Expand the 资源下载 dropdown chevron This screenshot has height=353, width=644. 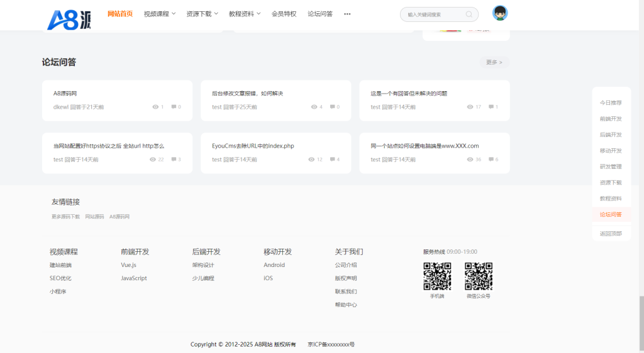pyautogui.click(x=216, y=14)
